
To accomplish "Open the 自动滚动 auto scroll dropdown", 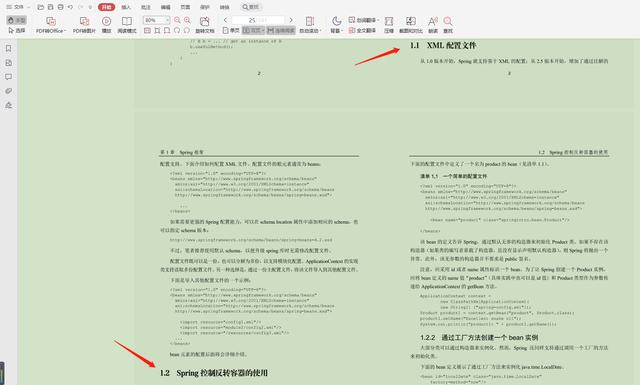I will pyautogui.click(x=310, y=25).
